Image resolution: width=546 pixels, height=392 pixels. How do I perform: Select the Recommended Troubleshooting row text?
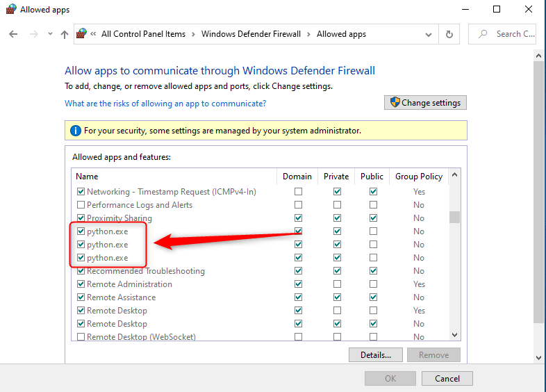pos(146,271)
